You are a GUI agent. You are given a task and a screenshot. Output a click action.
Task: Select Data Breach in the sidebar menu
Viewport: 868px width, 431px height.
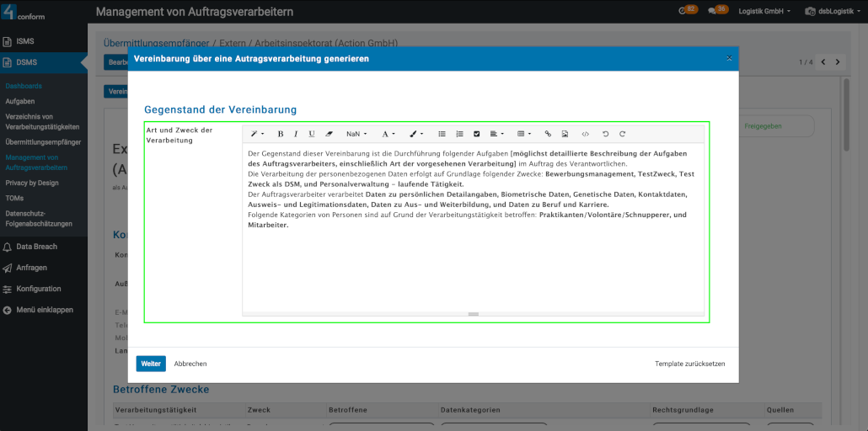click(36, 247)
